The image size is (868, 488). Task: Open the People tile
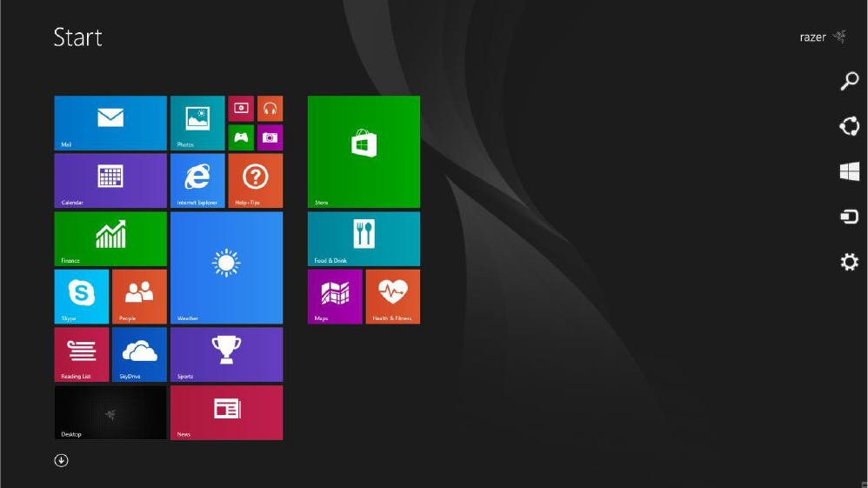point(139,297)
